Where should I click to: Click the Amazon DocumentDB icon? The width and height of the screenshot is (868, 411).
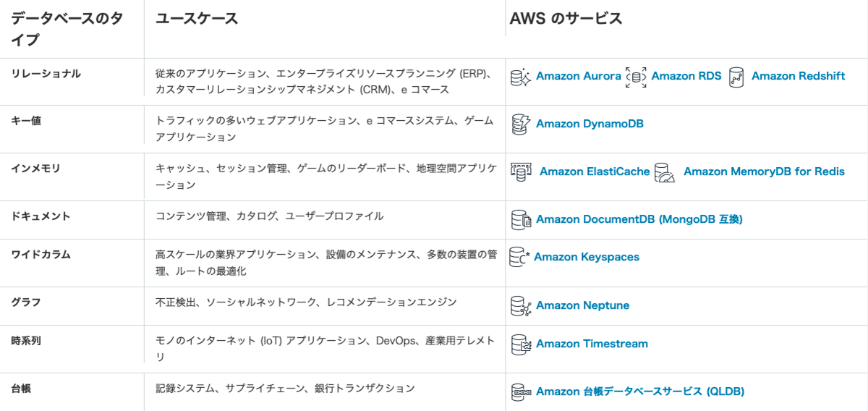pyautogui.click(x=521, y=219)
